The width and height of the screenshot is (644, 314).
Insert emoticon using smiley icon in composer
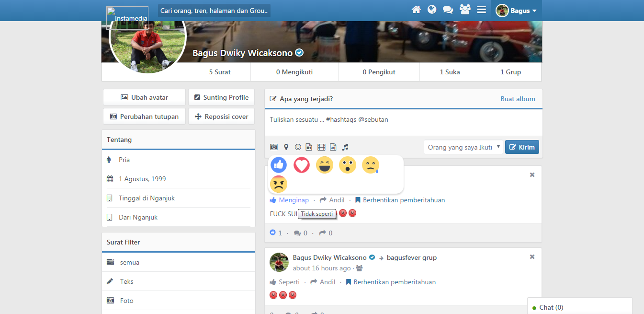point(298,147)
